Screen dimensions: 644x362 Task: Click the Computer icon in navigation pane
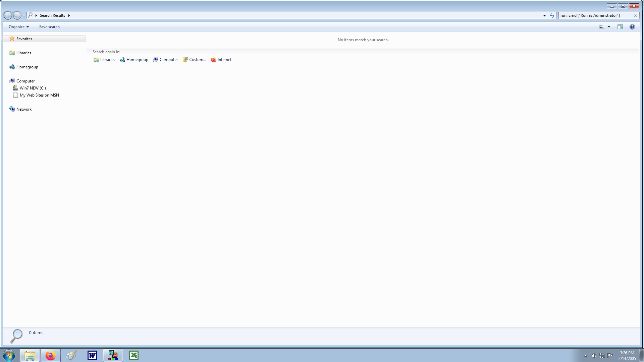[x=12, y=81]
